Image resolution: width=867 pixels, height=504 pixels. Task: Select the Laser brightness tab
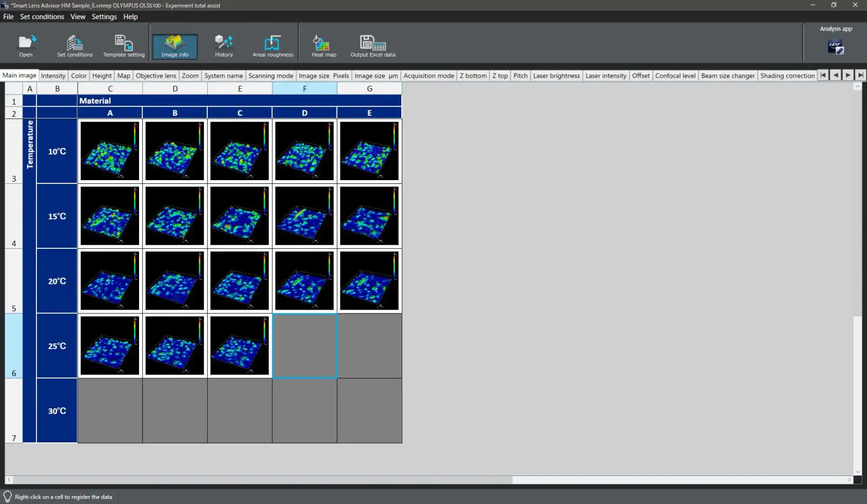pos(556,76)
